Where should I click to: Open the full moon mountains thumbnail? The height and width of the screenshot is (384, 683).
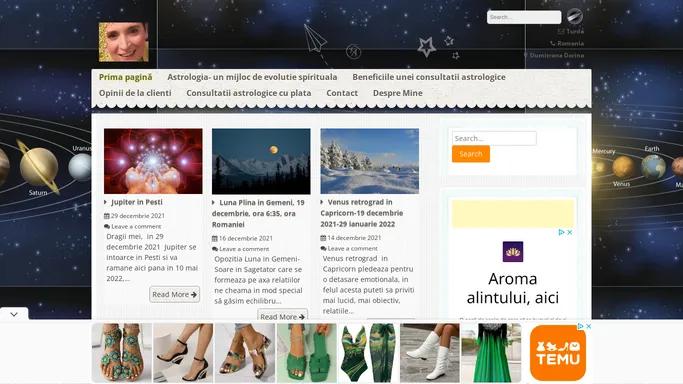tap(261, 161)
